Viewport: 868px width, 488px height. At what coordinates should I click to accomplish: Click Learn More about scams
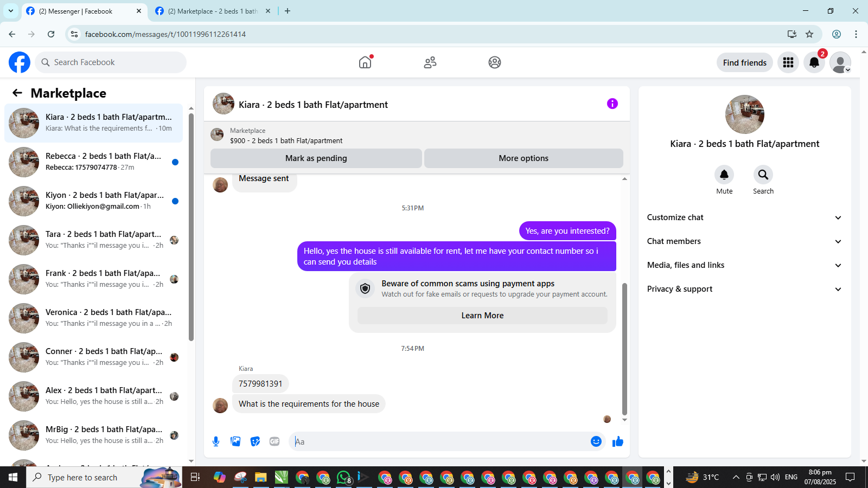click(x=482, y=316)
